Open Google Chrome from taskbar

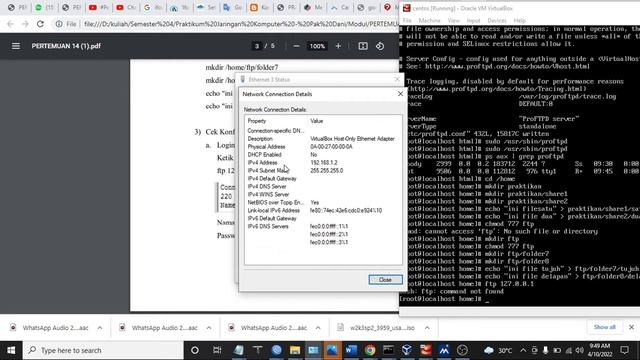370,350
